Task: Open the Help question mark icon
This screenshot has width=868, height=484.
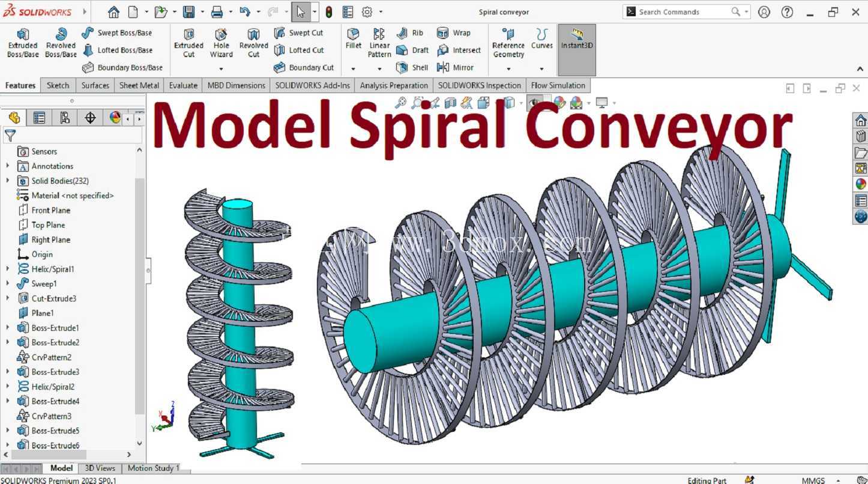Action: (x=787, y=12)
